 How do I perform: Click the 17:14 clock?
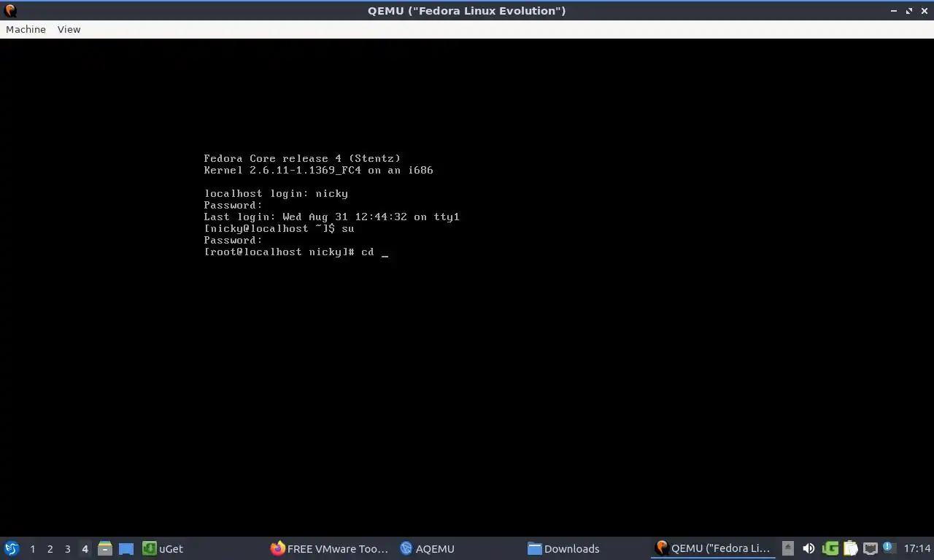click(x=917, y=548)
